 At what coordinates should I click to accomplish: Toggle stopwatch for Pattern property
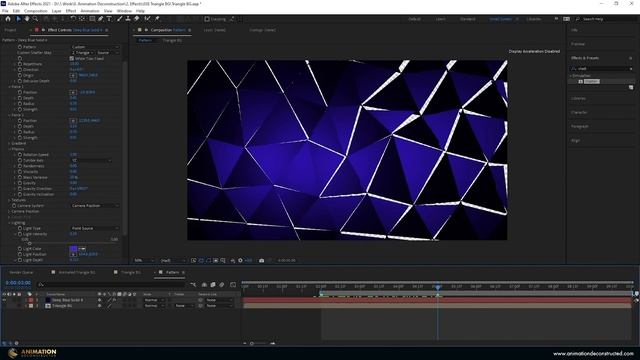point(20,47)
